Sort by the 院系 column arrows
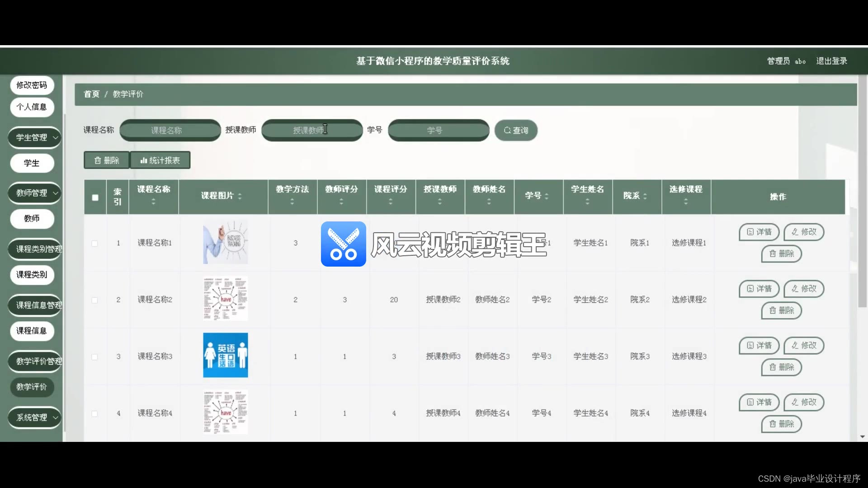868x488 pixels. 645,196
